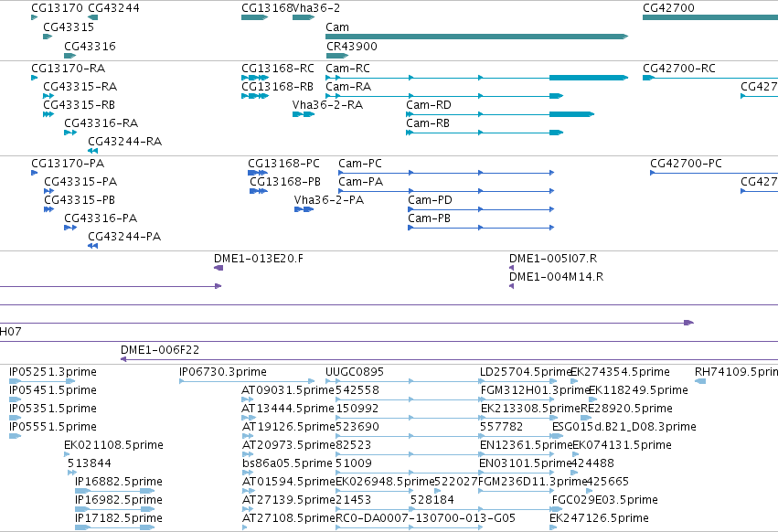Screen dimensions: 778x532
Task: Pick the Cam-RA transcript label
Action: tap(348, 86)
